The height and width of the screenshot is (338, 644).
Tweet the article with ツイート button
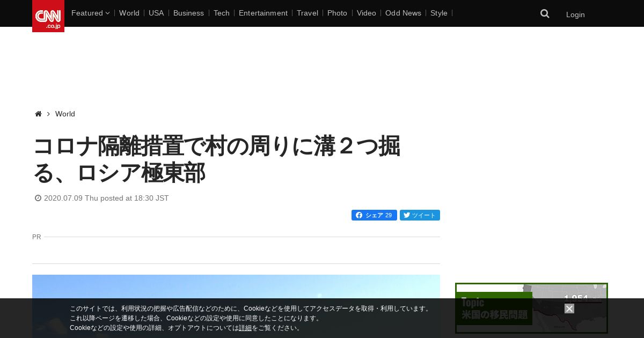pos(420,215)
